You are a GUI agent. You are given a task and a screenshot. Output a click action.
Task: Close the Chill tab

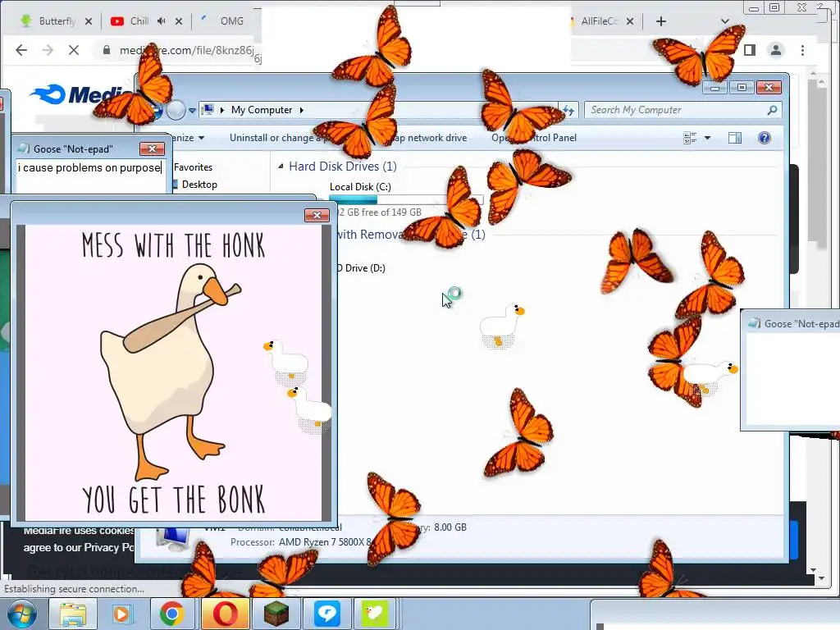click(x=179, y=21)
